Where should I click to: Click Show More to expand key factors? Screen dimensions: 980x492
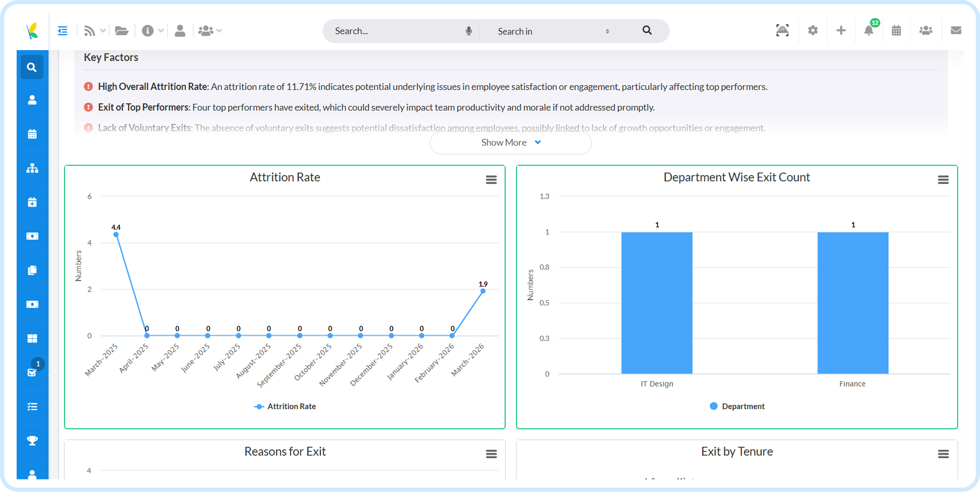[x=511, y=143]
